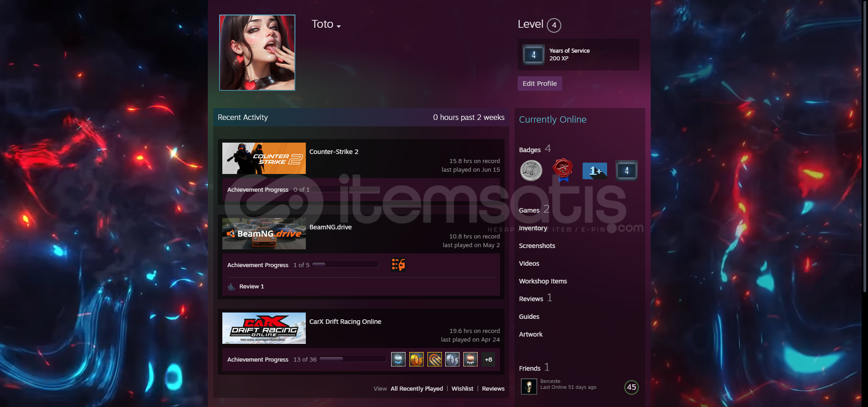View the BeamNG.drive orange achievement icon
This screenshot has width=868, height=407.
click(x=398, y=265)
